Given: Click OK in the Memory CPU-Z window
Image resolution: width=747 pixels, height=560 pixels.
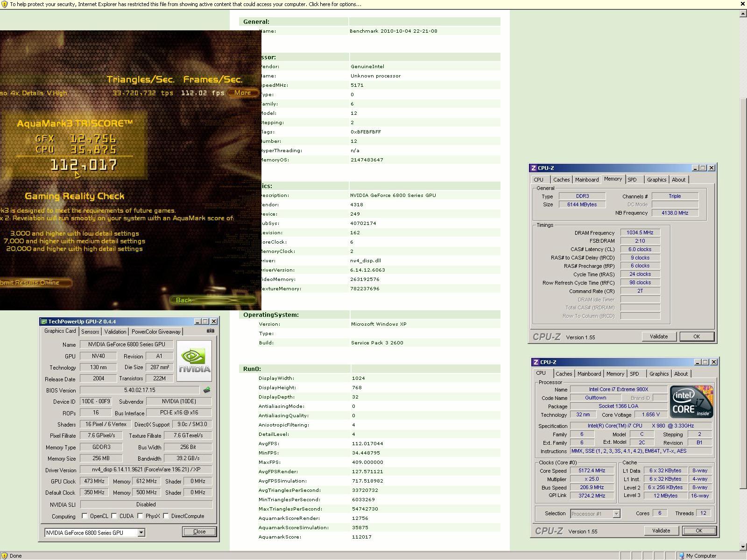Looking at the screenshot, I should pos(697,336).
